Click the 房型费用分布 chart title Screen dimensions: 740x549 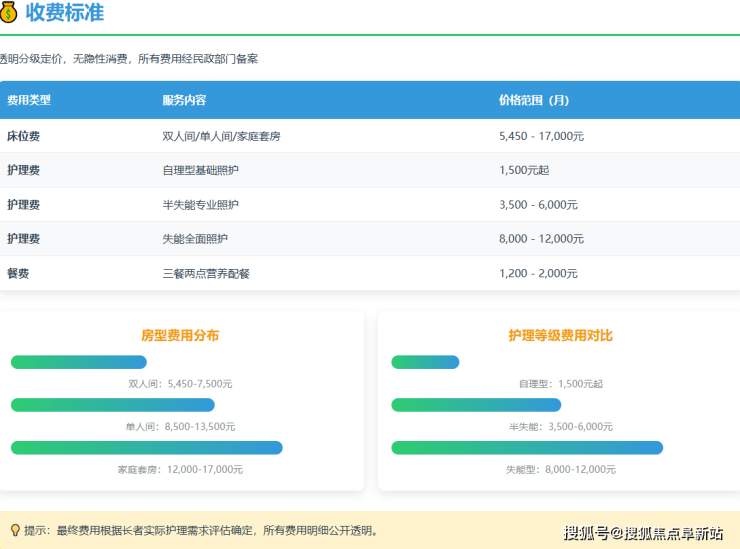tap(180, 336)
